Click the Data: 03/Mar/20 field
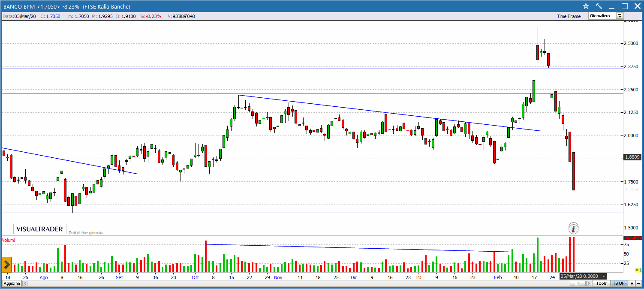644x289 pixels. [19, 16]
